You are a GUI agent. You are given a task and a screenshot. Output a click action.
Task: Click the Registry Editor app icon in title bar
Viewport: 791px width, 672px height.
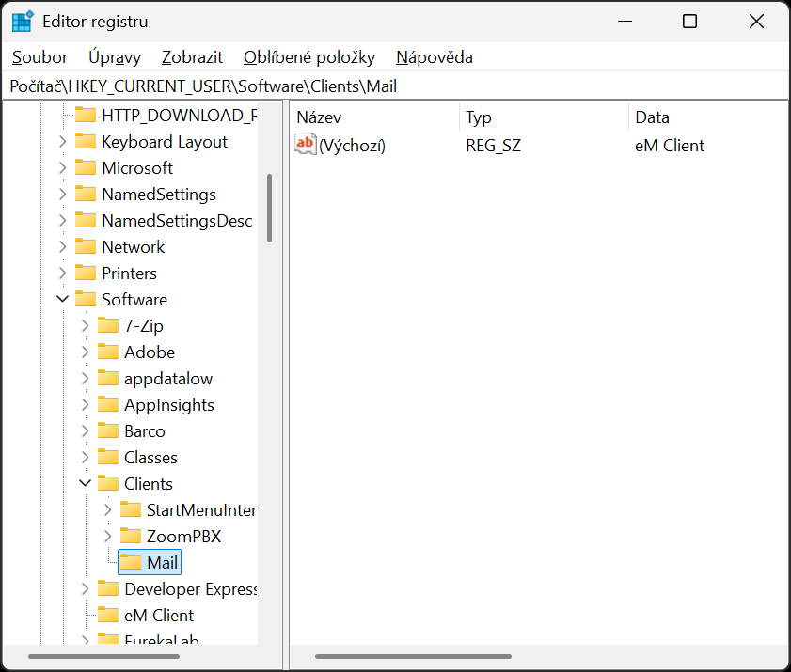tap(23, 22)
